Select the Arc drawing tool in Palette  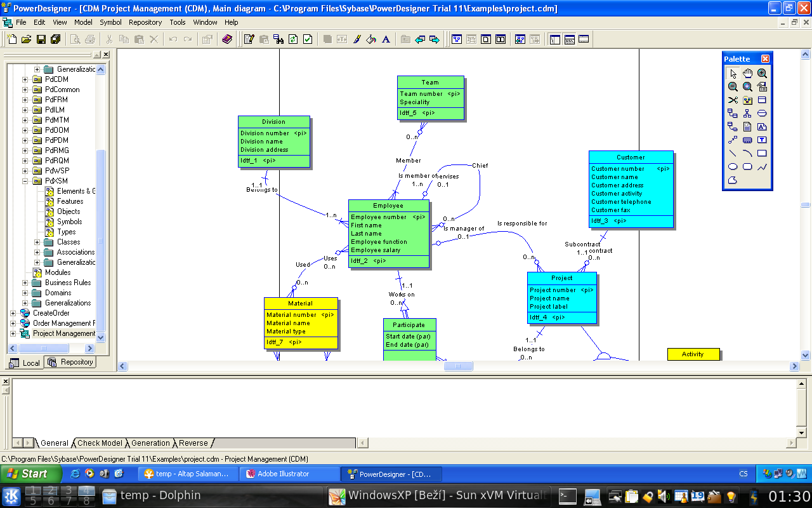[747, 153]
